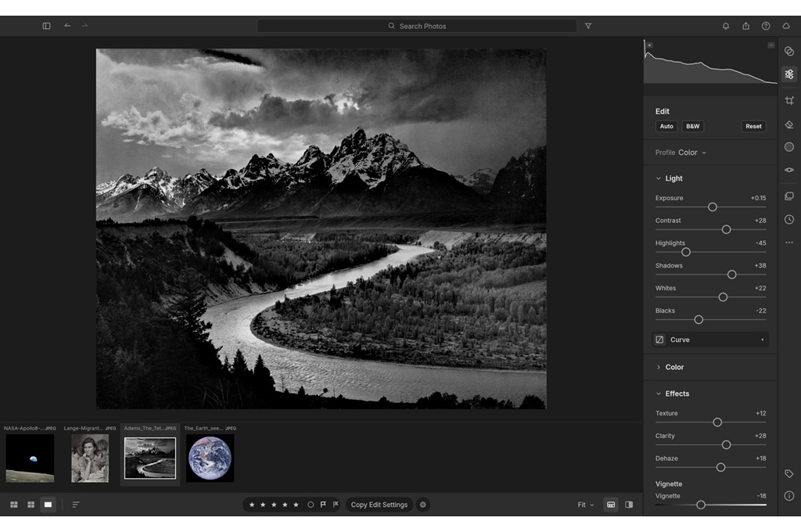
Task: Open the cloud sync status icon
Action: 785,26
